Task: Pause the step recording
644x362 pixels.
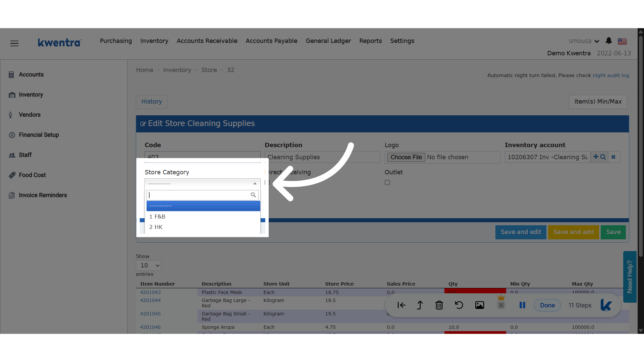Action: [522, 305]
